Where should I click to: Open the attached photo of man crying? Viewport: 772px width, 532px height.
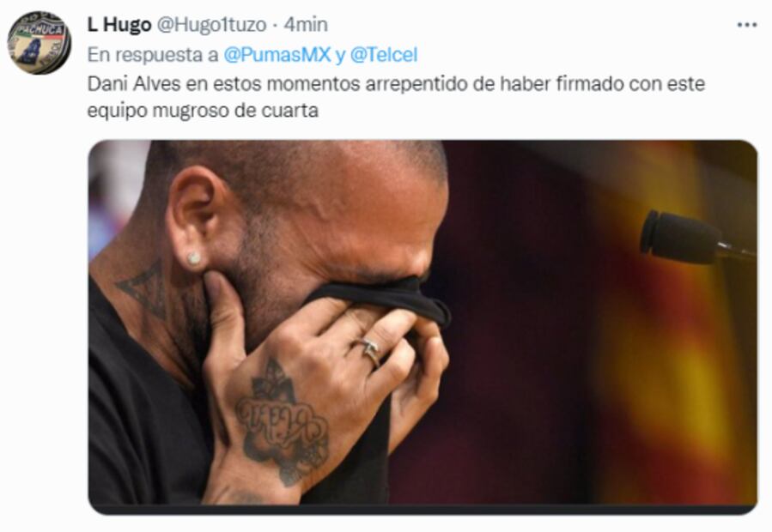pos(422,327)
